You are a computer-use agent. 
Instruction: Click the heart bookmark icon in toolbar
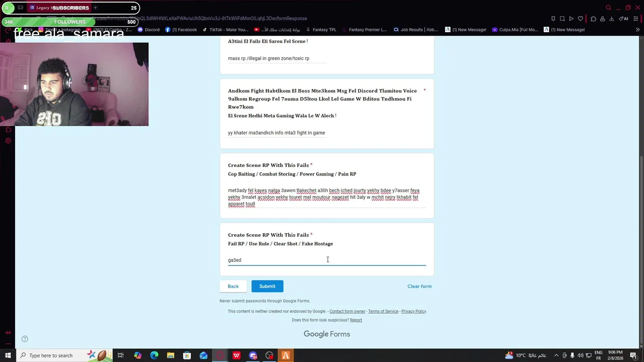tap(580, 19)
